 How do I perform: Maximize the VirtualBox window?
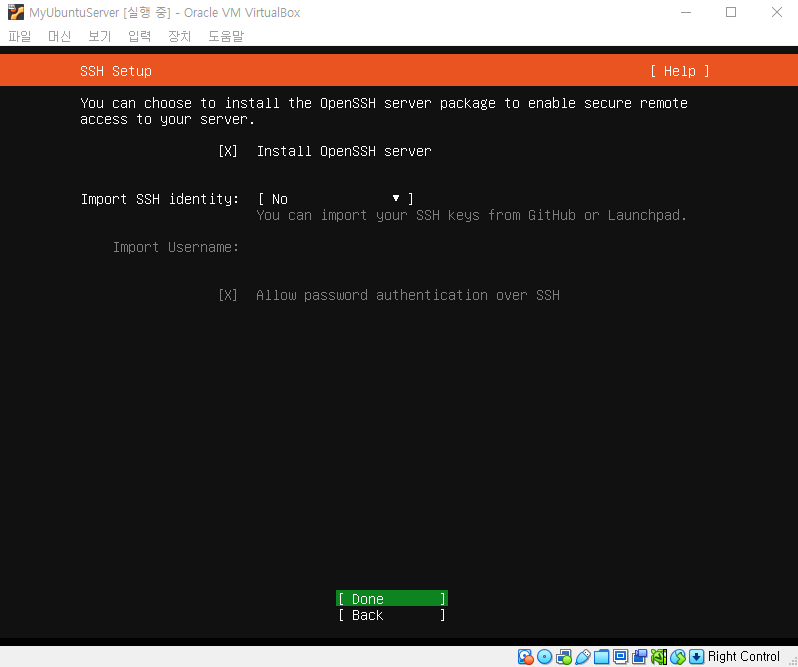pyautogui.click(x=731, y=12)
